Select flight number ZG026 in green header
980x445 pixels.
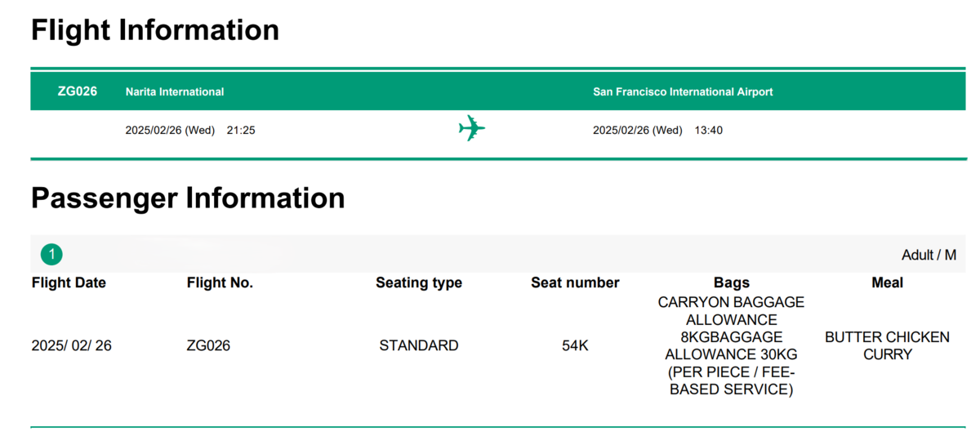coord(78,91)
